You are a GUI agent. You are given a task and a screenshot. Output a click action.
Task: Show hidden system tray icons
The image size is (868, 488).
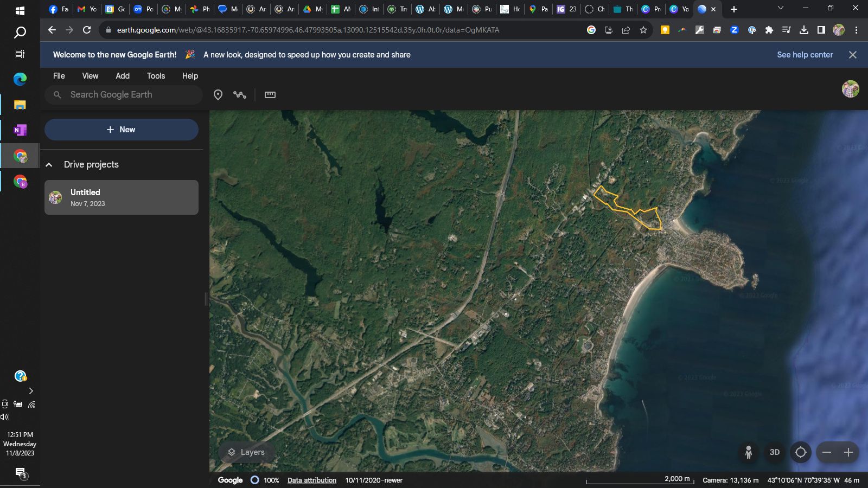coord(31,391)
